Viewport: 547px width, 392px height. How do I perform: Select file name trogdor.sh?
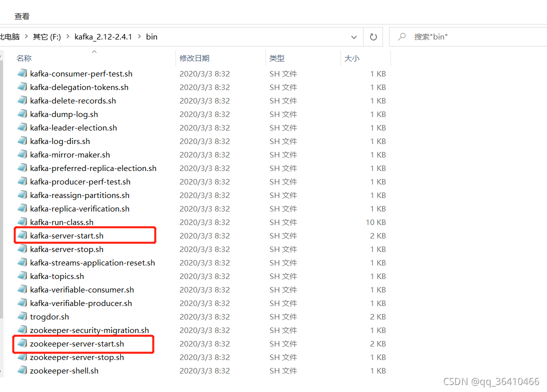[49, 316]
